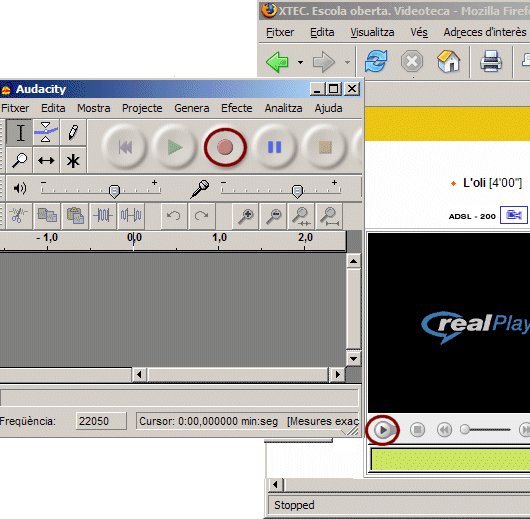Click the Undo arrow in Audacity
Image resolution: width=530 pixels, height=519 pixels.
click(174, 216)
